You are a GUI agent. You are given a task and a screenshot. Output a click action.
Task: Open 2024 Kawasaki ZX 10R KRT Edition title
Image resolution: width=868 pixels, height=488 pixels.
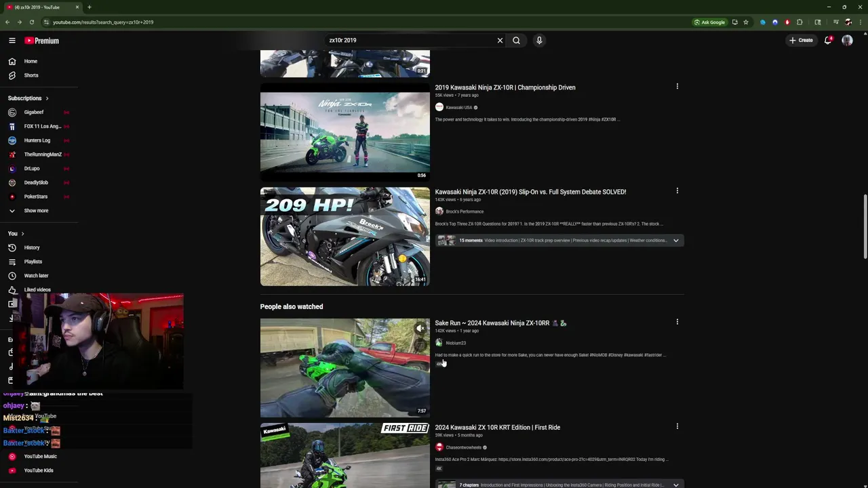pos(497,428)
